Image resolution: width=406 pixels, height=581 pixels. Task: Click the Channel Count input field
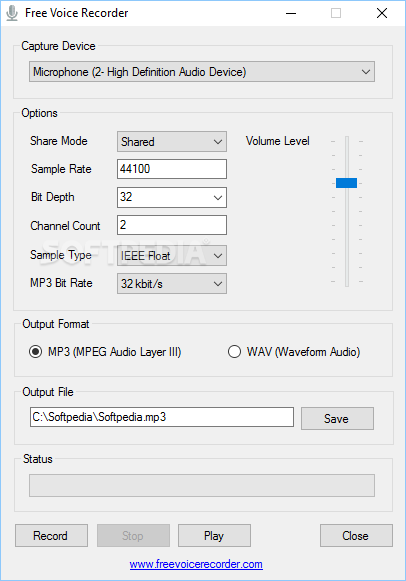172,225
